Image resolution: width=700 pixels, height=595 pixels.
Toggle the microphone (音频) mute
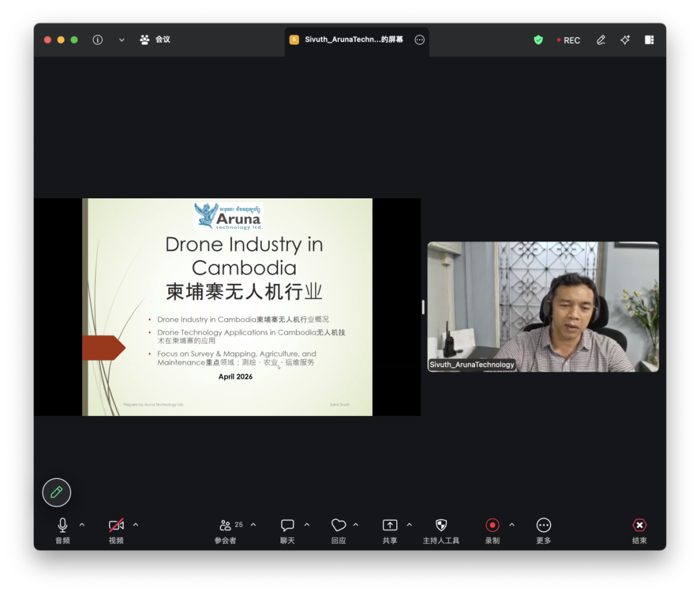coord(62,530)
